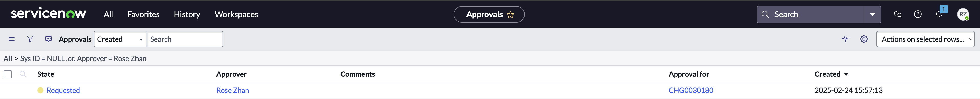This screenshot has width=980, height=99.
Task: Expand the Created search field dropdown
Action: pyautogui.click(x=120, y=39)
